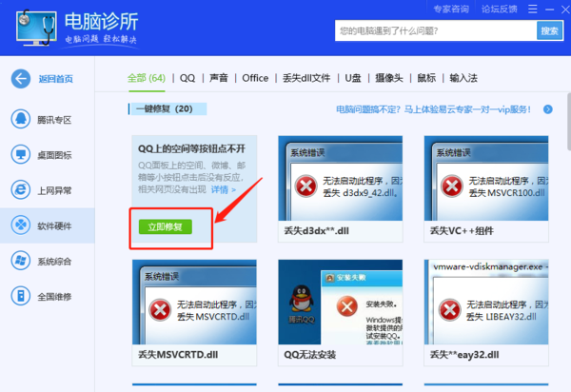Click the back arrow icon for 返回首页
571x392 pixels.
(x=21, y=79)
